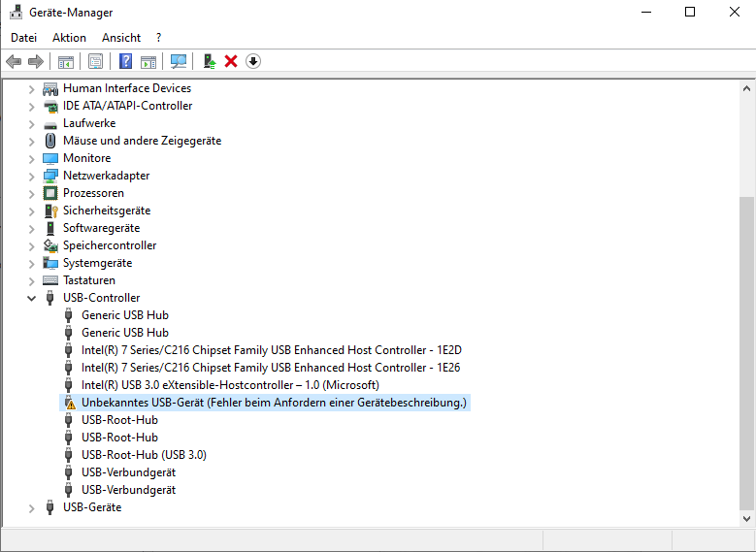Click the Prozessoren chip icon
The width and height of the screenshot is (756, 552).
click(50, 193)
